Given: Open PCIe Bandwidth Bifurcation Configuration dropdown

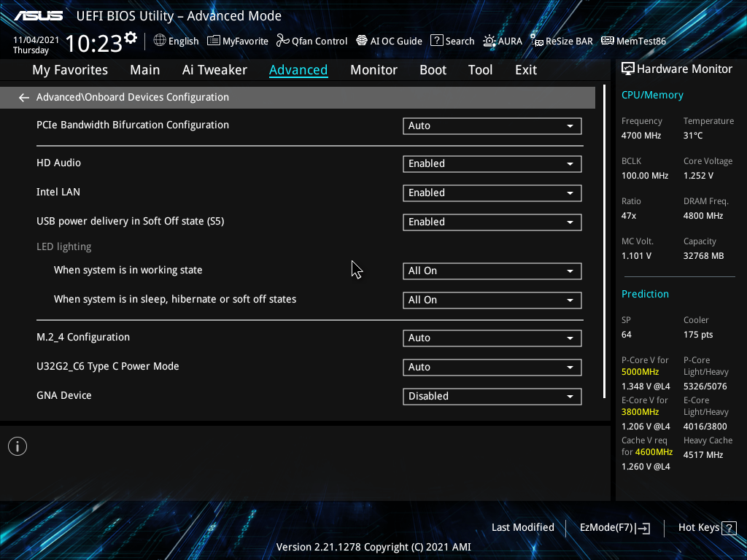Looking at the screenshot, I should point(492,125).
